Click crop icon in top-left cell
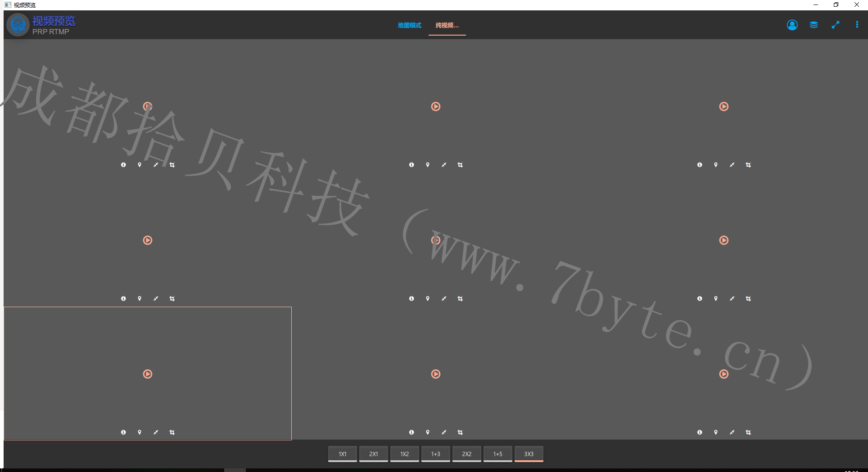Viewport: 868px width, 472px height. (x=172, y=165)
